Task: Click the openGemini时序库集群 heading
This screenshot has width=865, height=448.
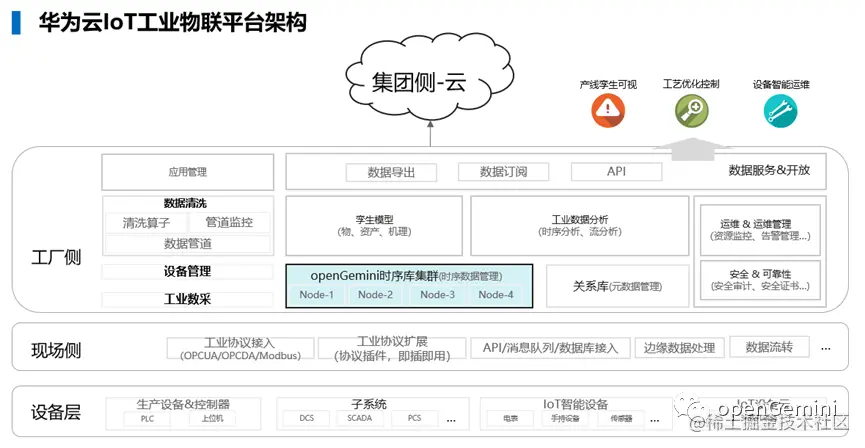Action: coord(374,276)
